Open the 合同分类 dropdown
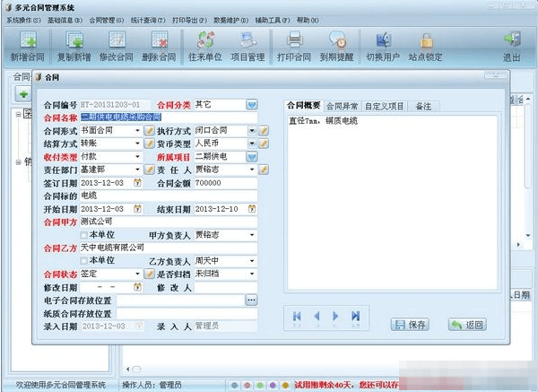The height and width of the screenshot is (392, 538). click(x=252, y=105)
